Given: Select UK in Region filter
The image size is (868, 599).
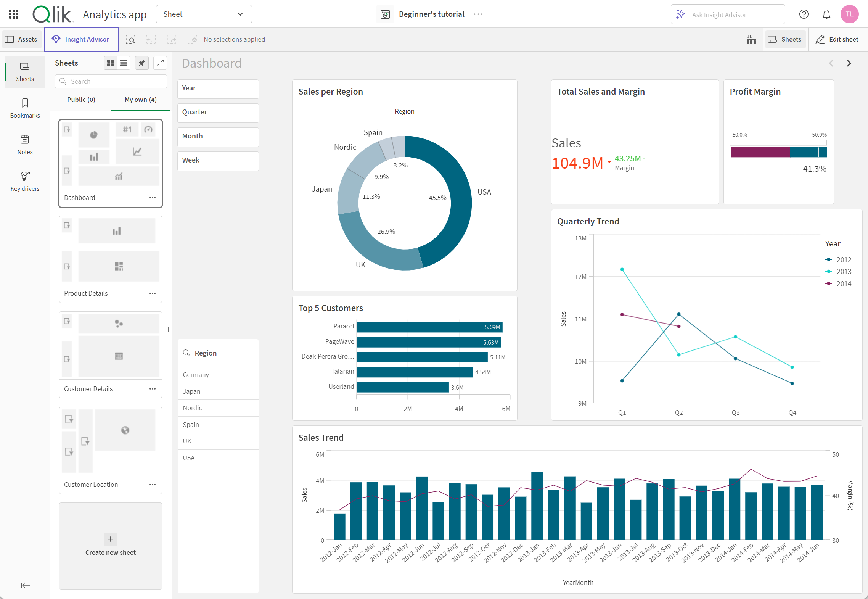Looking at the screenshot, I should (189, 441).
